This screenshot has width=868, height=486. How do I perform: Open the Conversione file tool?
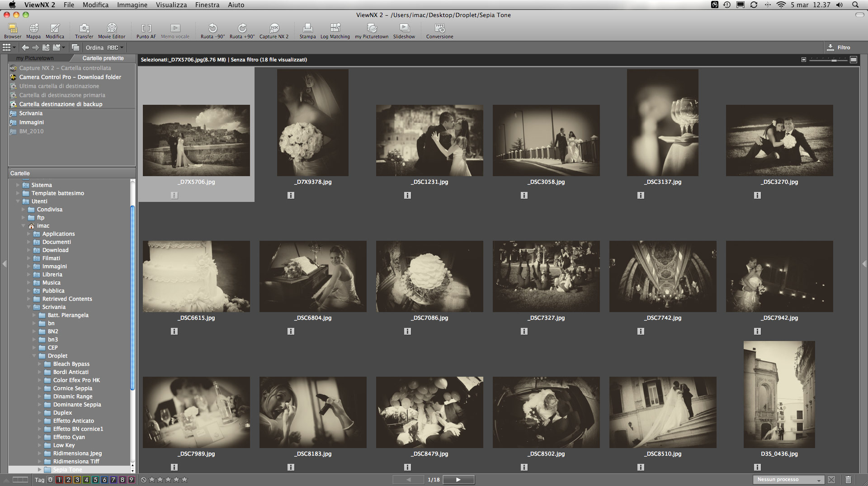point(439,31)
